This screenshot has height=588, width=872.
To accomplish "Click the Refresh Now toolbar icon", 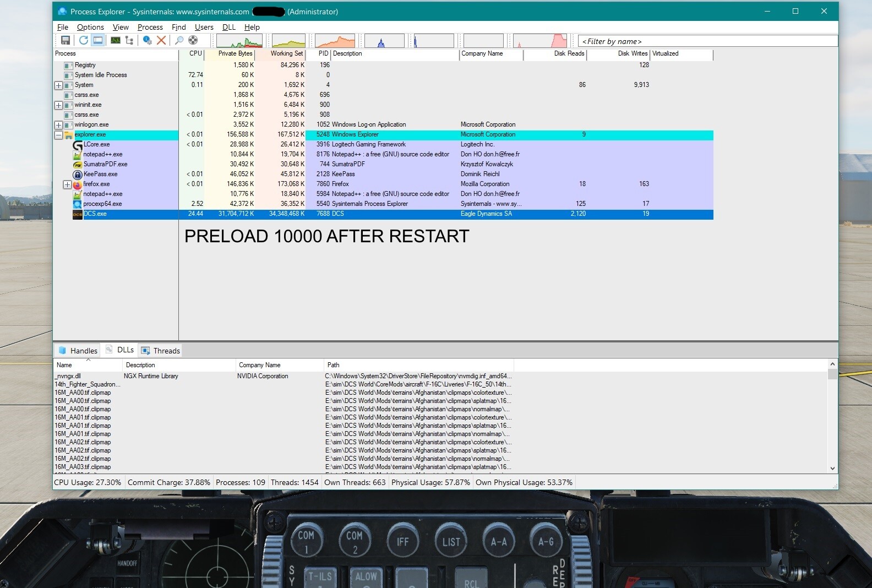I will pos(84,40).
